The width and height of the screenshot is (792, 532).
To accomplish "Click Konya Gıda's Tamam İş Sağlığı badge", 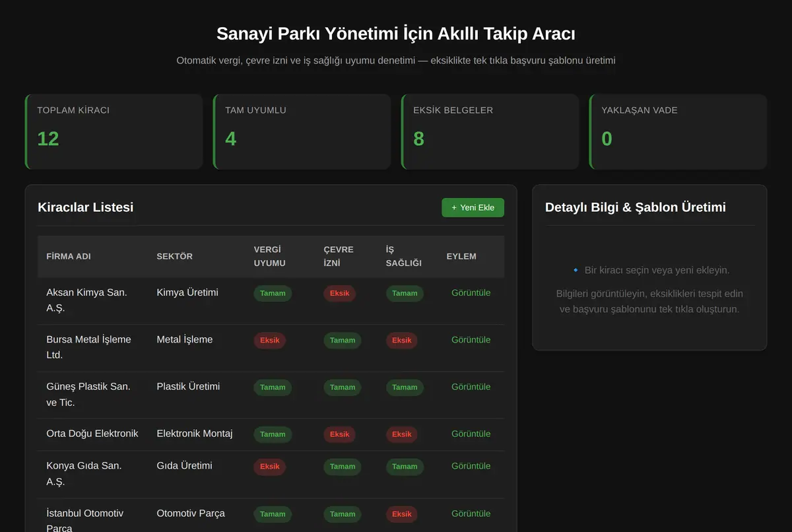I will point(405,467).
